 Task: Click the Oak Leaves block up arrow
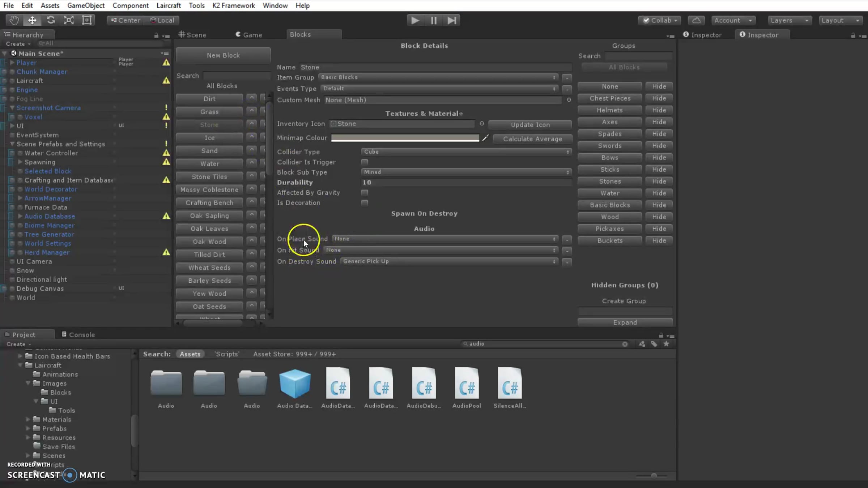252,228
